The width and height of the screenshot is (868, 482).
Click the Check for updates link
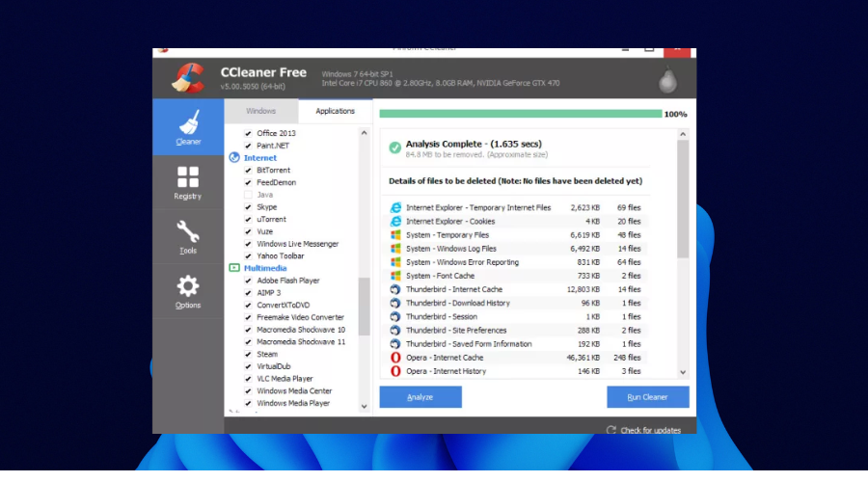pos(650,430)
